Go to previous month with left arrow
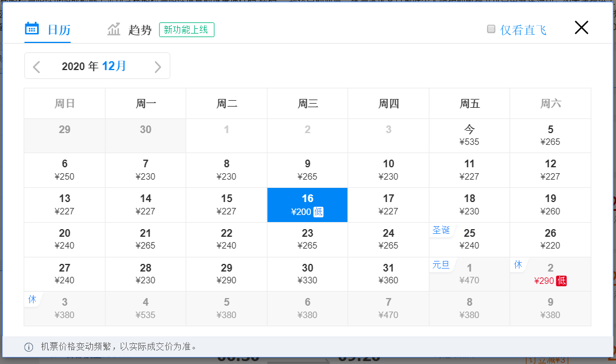 coord(37,67)
